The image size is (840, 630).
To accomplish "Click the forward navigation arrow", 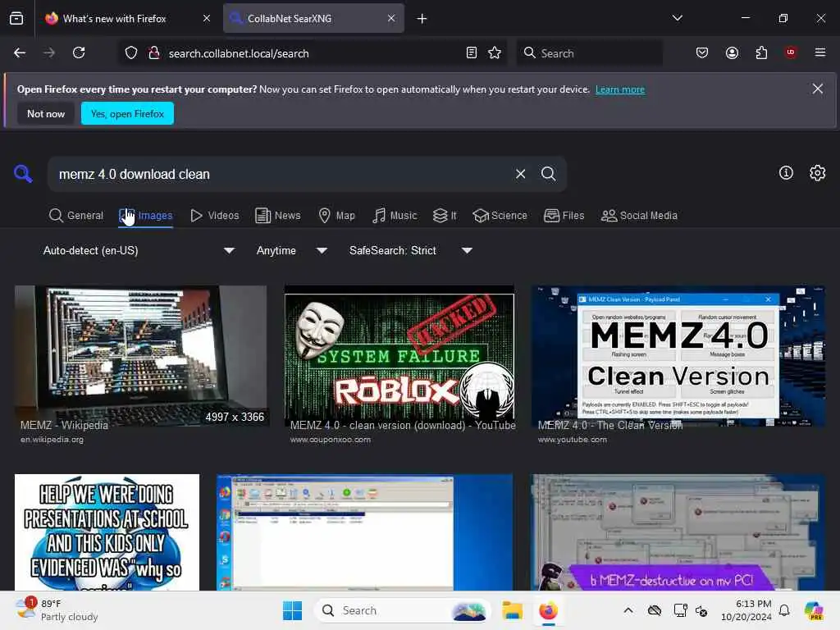I will (49, 52).
